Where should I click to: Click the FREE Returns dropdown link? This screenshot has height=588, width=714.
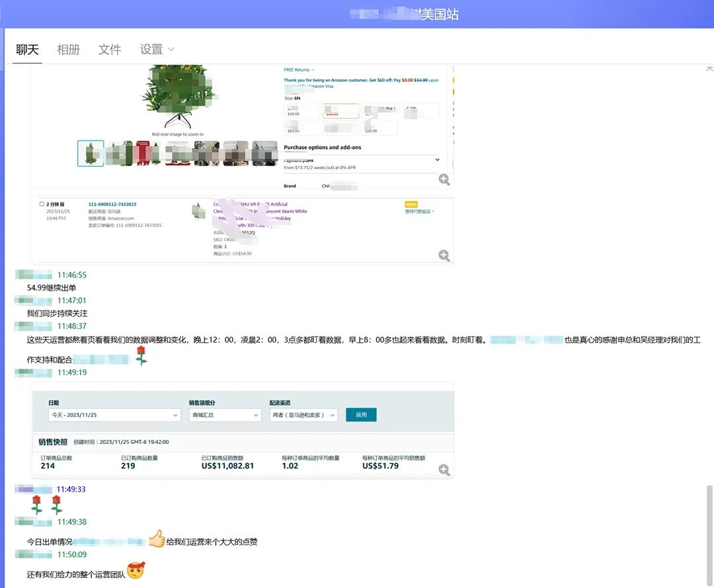299,70
